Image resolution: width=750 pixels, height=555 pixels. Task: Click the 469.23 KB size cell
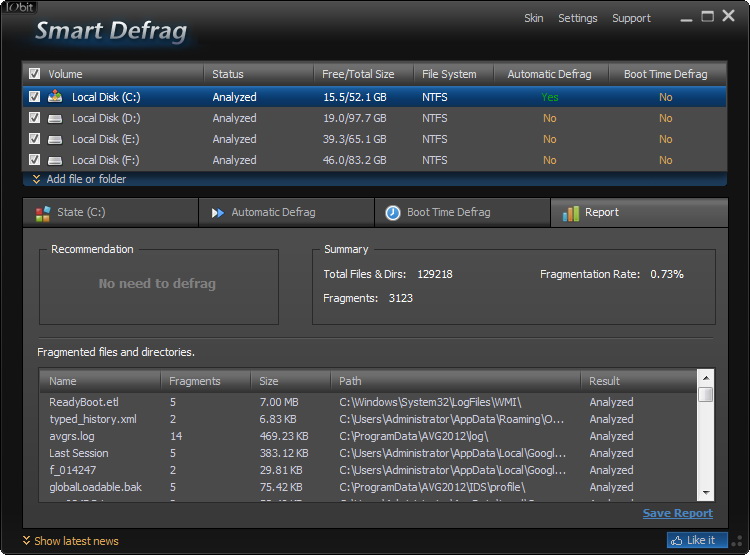(284, 436)
